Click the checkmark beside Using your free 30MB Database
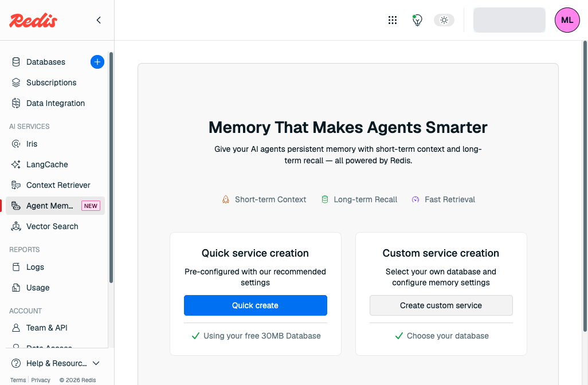 click(x=195, y=336)
